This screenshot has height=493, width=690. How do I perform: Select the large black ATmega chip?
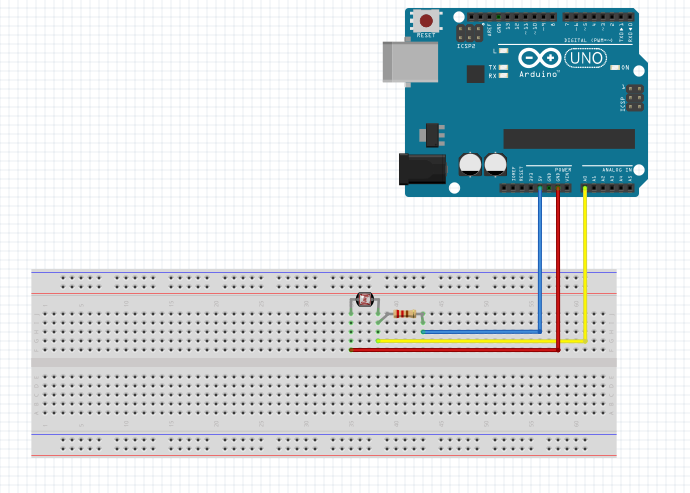click(x=569, y=139)
